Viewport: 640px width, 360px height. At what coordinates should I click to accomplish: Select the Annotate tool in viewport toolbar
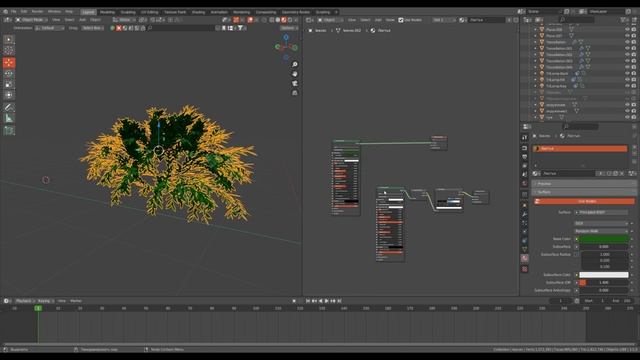[9, 107]
